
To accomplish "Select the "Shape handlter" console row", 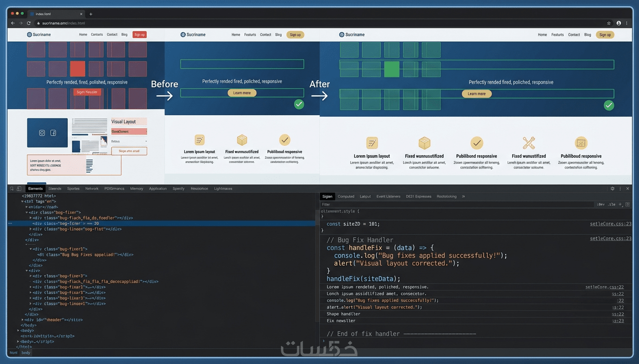I will coord(476,314).
